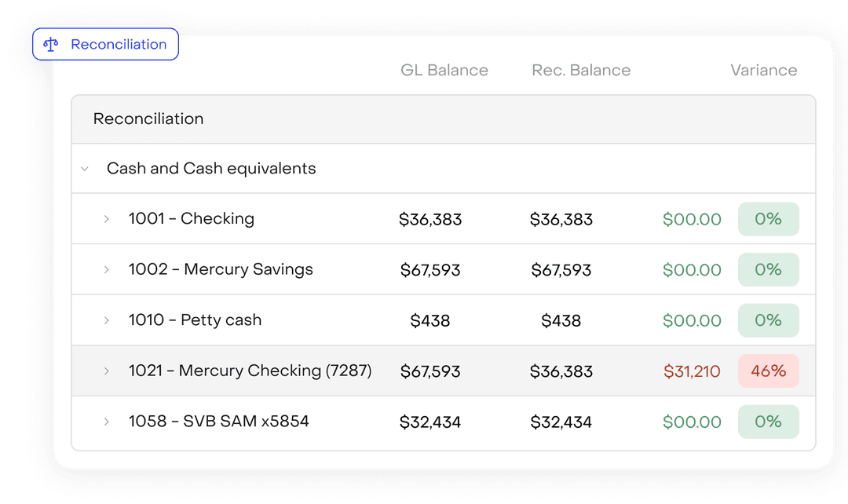Click the red 46% variance badge
The image size is (848, 504).
pyautogui.click(x=768, y=371)
